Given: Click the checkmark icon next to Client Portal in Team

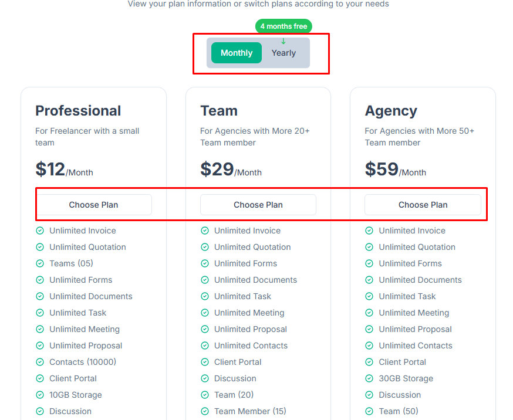Looking at the screenshot, I should 204,362.
